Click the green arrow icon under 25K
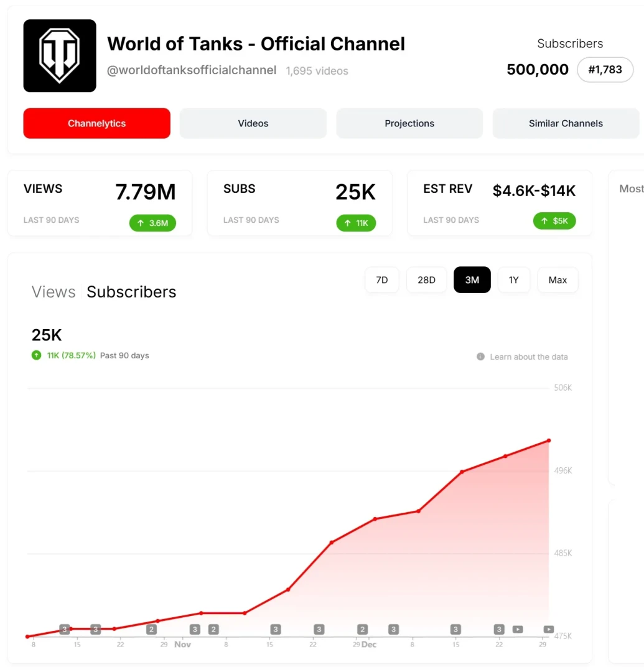Screen dimensions: 644x672 [x=37, y=355]
